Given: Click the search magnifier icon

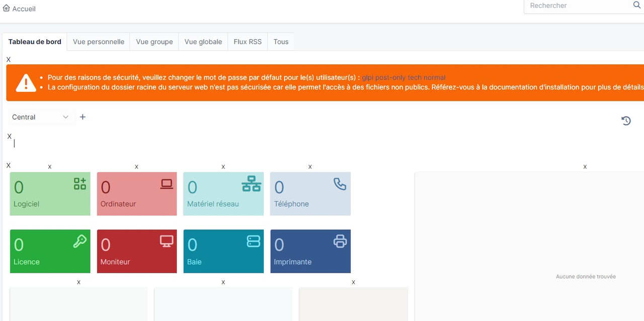Looking at the screenshot, I should click(636, 5).
